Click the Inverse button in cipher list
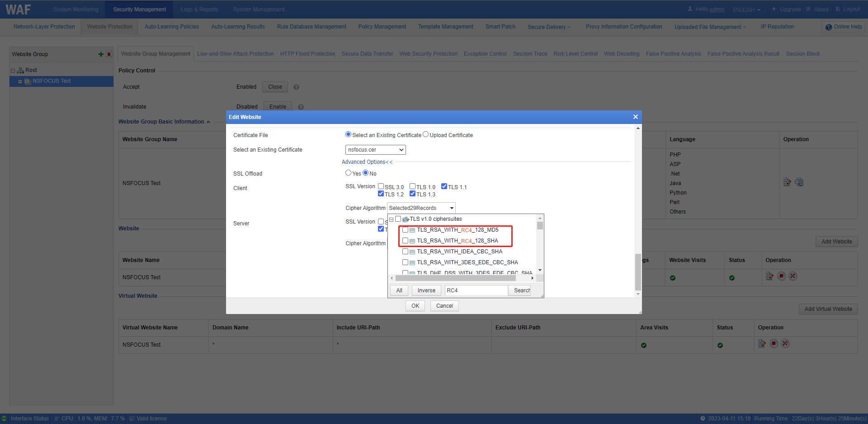The width and height of the screenshot is (868, 424). 426,291
